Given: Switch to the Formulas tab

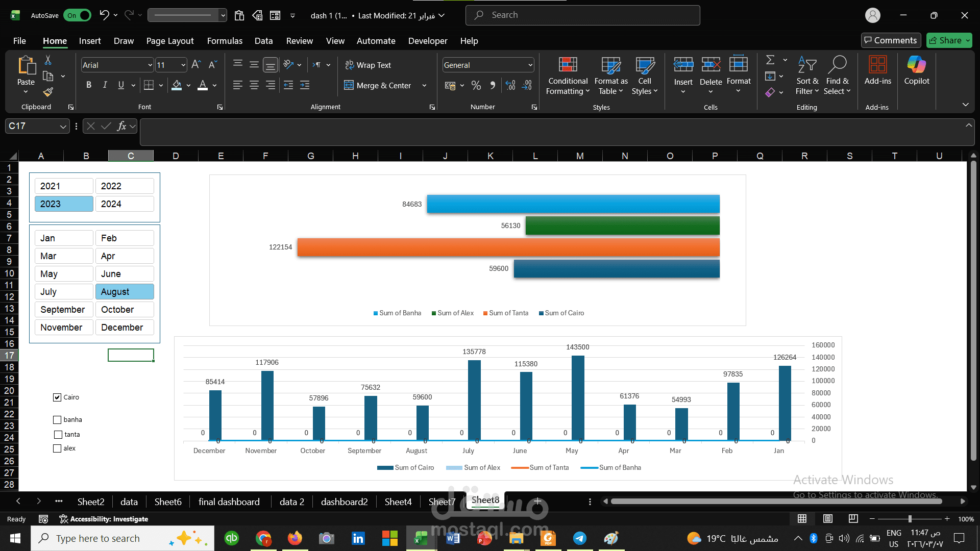Looking at the screenshot, I should click(x=225, y=41).
